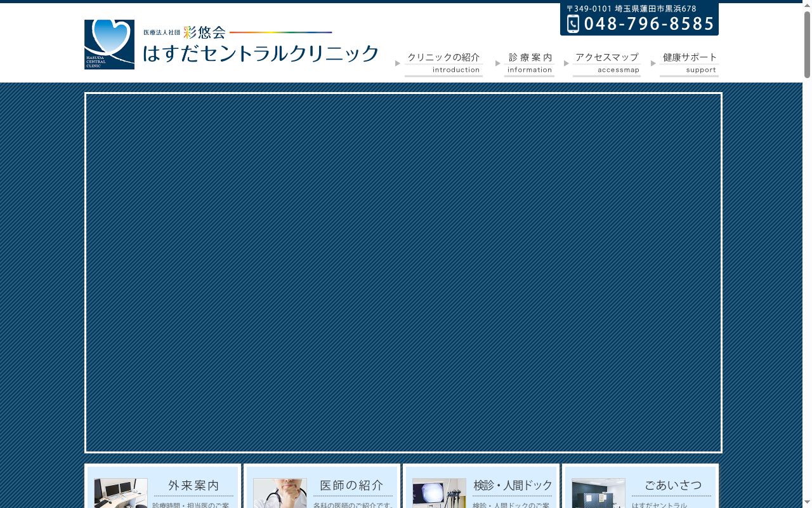The height and width of the screenshot is (508, 812).
Task: Click the ごあいさつ thumbnail image
Action: click(x=598, y=493)
